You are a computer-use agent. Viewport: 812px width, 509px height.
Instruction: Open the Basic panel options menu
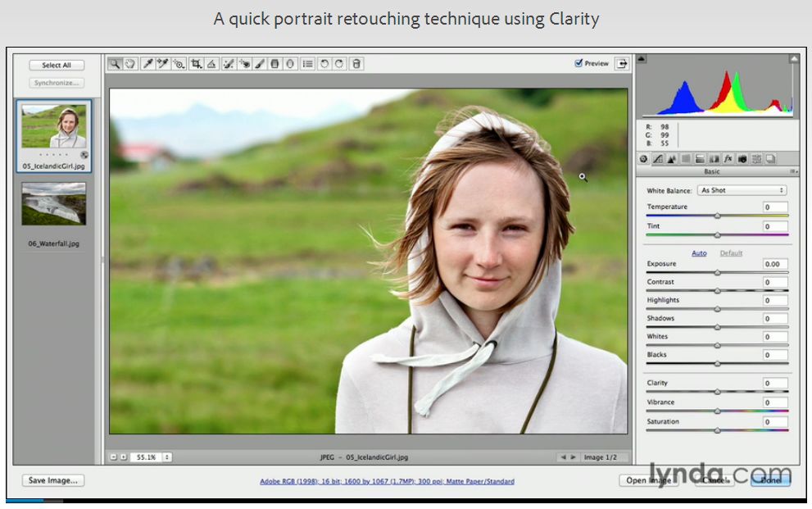[x=793, y=171]
